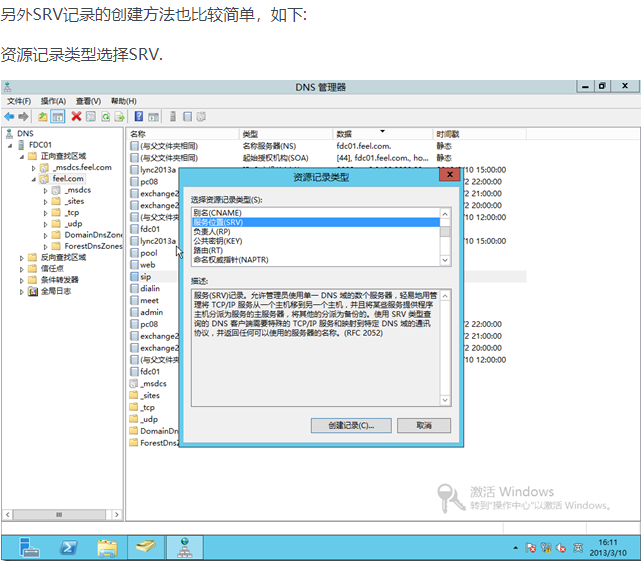The height and width of the screenshot is (561, 641).
Task: Click the red X Delete toolbar icon
Action: (76, 117)
